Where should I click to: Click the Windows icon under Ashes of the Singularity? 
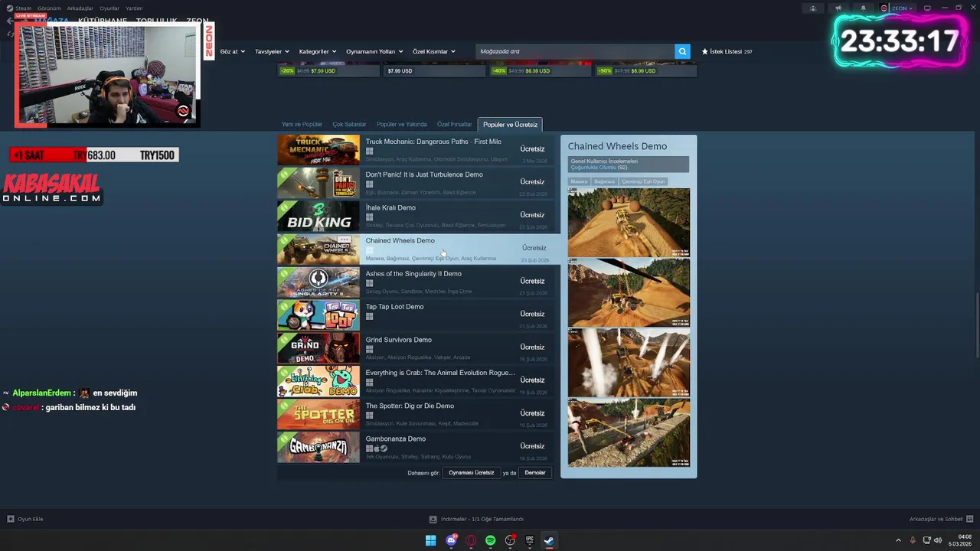[x=369, y=283]
